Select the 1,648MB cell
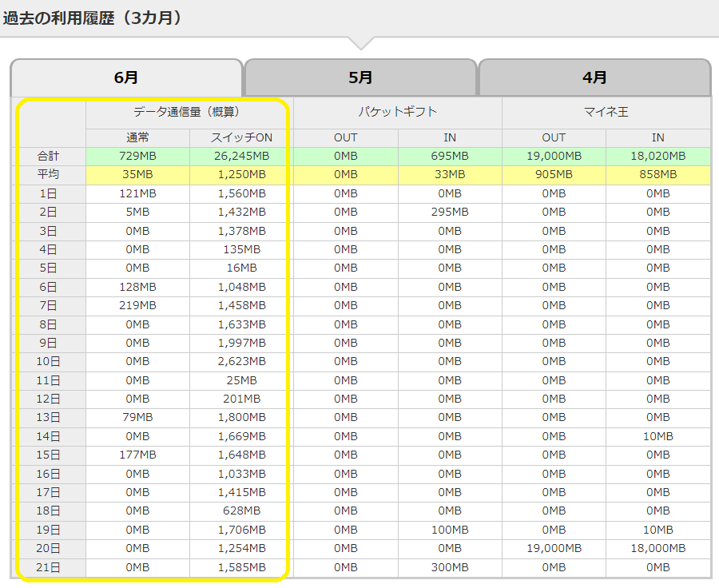The width and height of the screenshot is (719, 588). [x=241, y=455]
